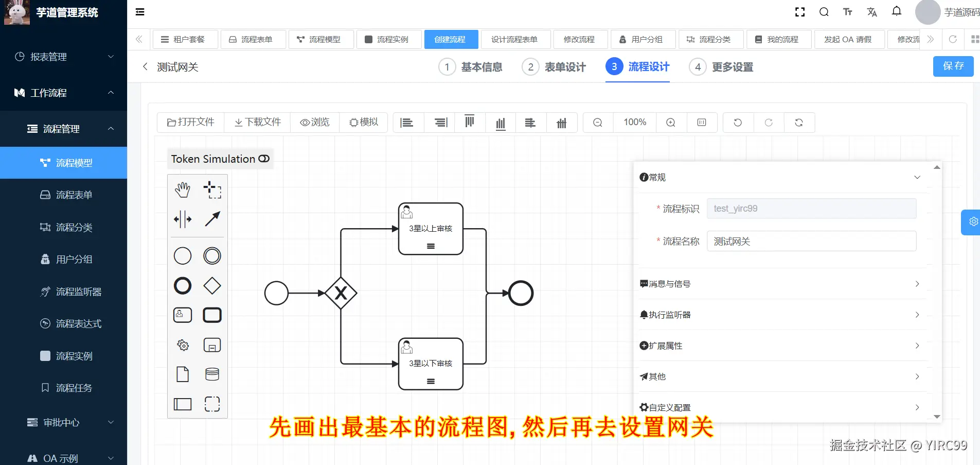Create a gateway using the diamond palette icon
The height and width of the screenshot is (465, 980).
[x=212, y=286]
